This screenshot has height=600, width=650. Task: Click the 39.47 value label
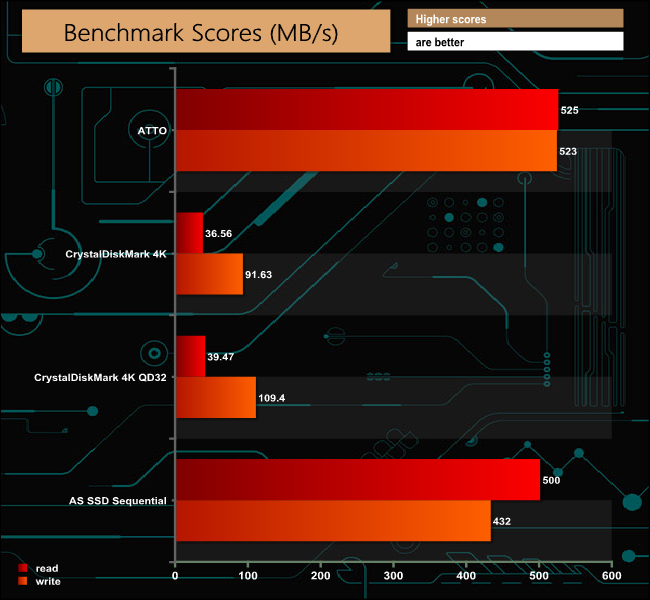pos(221,357)
